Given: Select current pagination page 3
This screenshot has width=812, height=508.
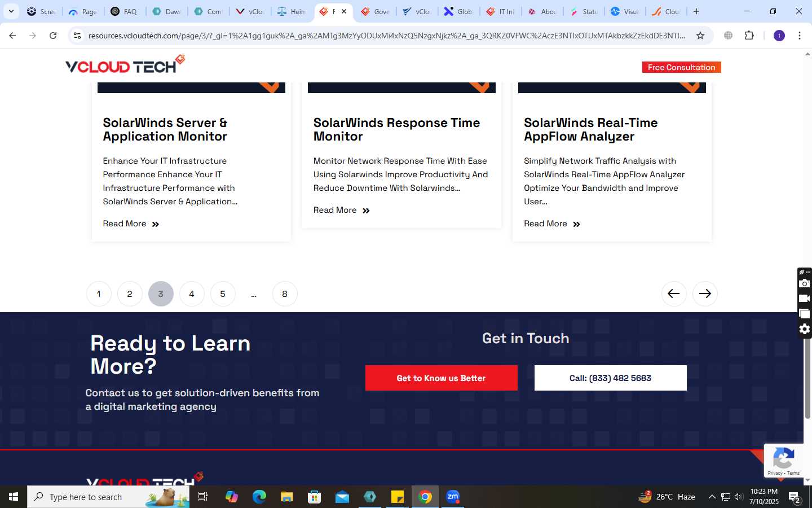Looking at the screenshot, I should [x=161, y=294].
